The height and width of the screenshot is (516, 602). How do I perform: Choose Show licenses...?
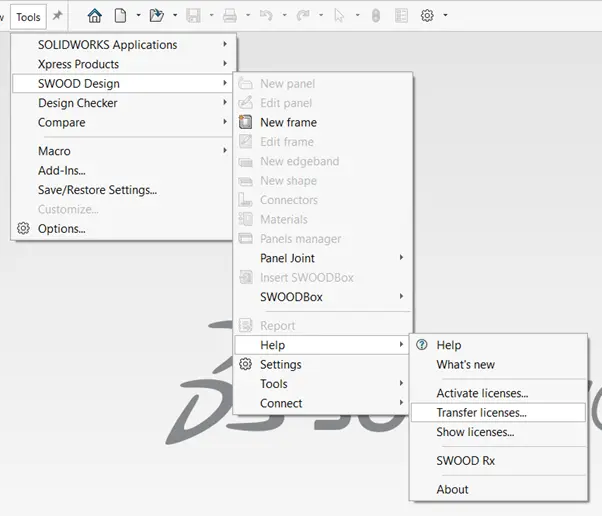498,432
